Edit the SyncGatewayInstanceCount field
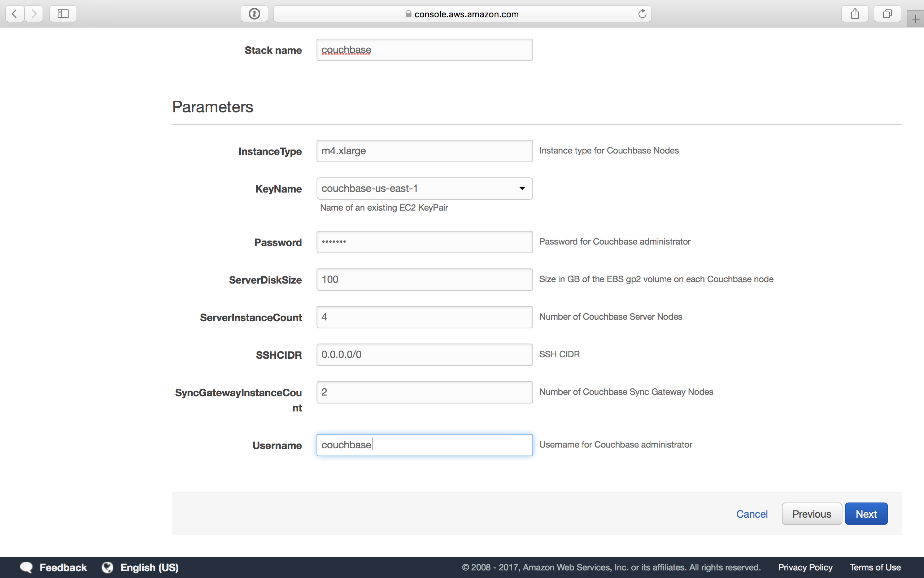 tap(424, 392)
